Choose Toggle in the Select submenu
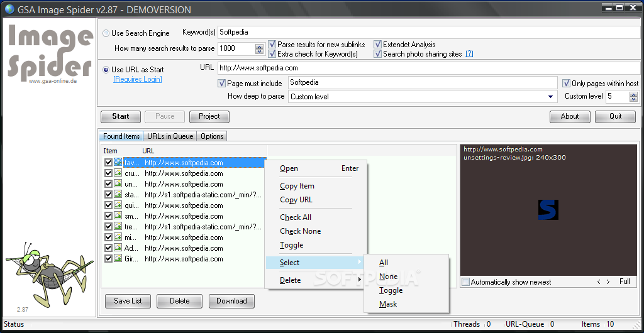This screenshot has height=333, width=644. (x=407, y=290)
